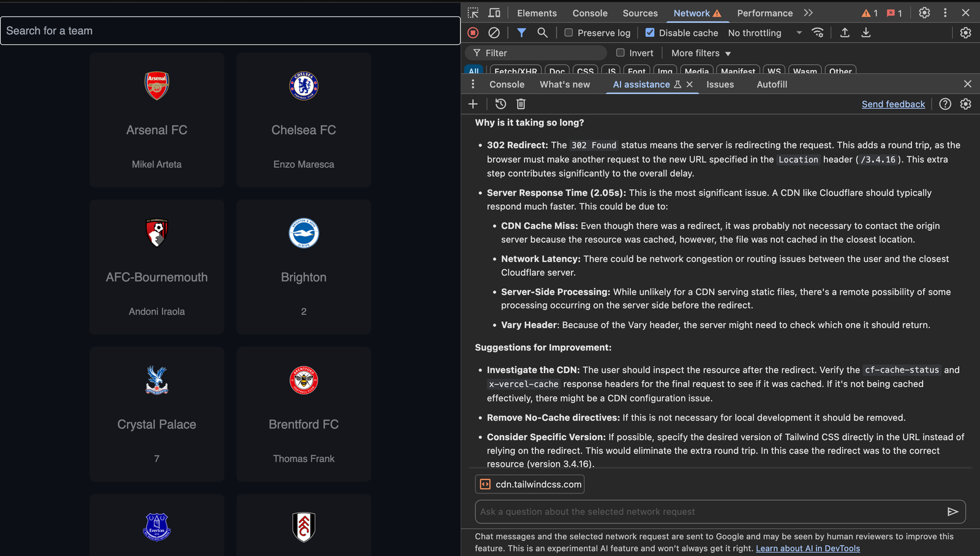Select the Crystal Palace team card
Image resolution: width=980 pixels, height=556 pixels.
(157, 414)
